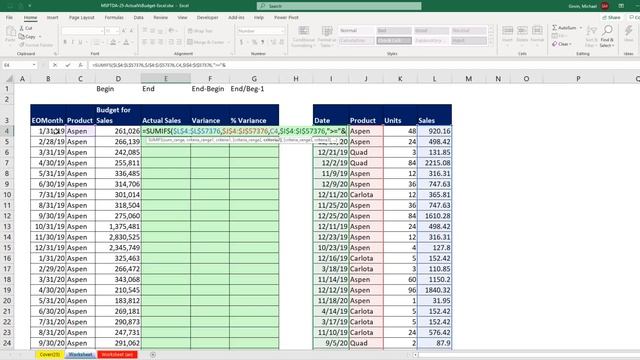Toggle Bold formatting
The height and width of the screenshot is (360, 640).
coord(65,42)
